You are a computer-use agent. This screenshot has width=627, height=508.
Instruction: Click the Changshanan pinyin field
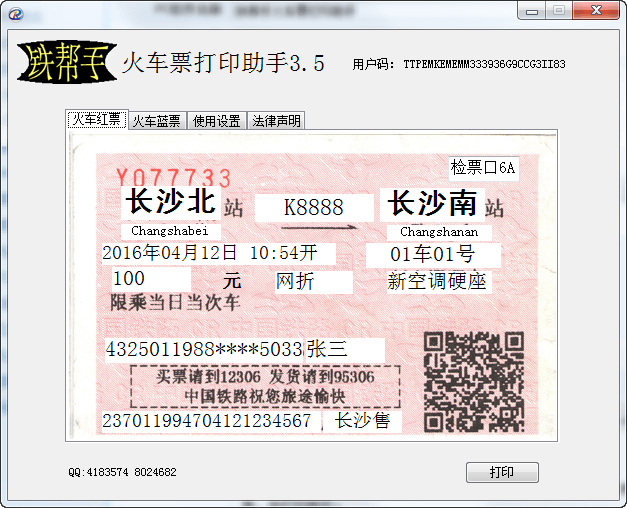pyautogui.click(x=439, y=232)
